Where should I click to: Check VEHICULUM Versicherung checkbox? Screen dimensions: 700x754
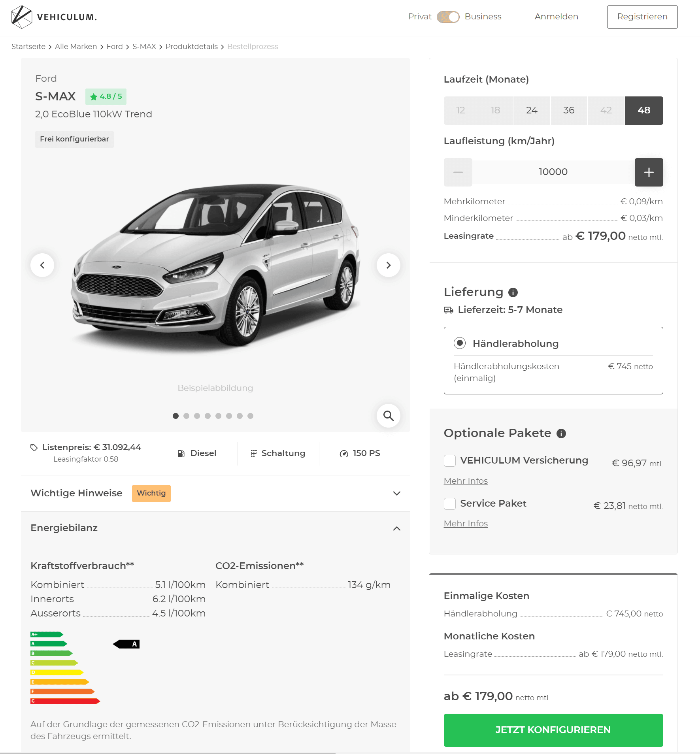click(450, 461)
